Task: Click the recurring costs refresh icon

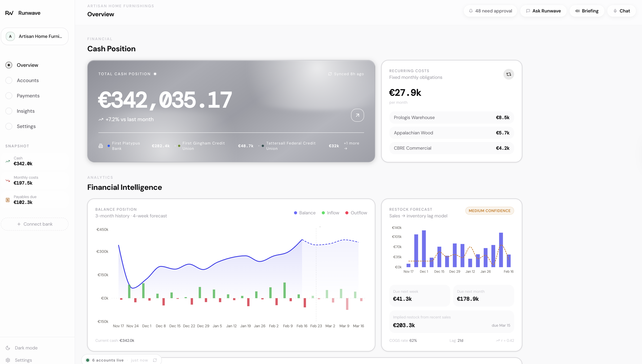Action: [509, 74]
